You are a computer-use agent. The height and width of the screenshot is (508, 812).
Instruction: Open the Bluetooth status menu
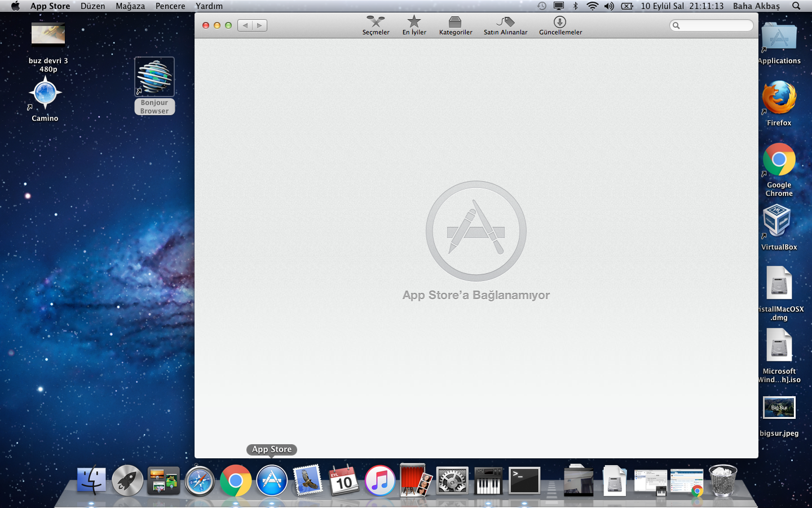[x=576, y=6]
